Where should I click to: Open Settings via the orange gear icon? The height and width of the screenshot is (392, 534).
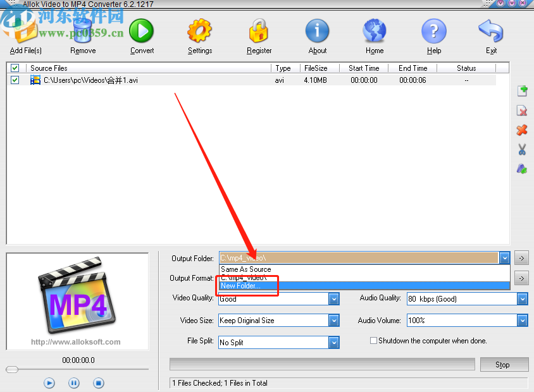(199, 31)
